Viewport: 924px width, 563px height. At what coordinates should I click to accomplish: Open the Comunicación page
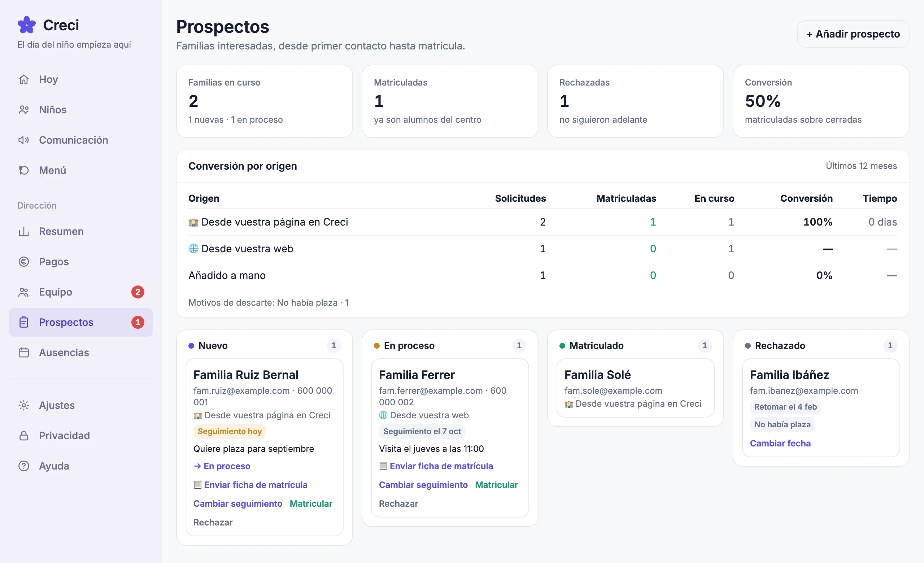80,140
